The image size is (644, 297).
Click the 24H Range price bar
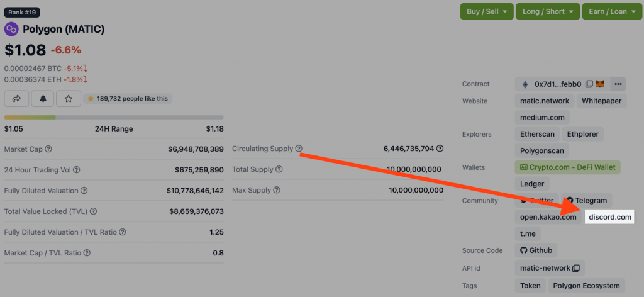[x=114, y=117]
